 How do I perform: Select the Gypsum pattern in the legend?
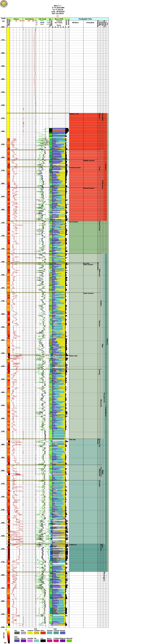(x=23, y=641)
